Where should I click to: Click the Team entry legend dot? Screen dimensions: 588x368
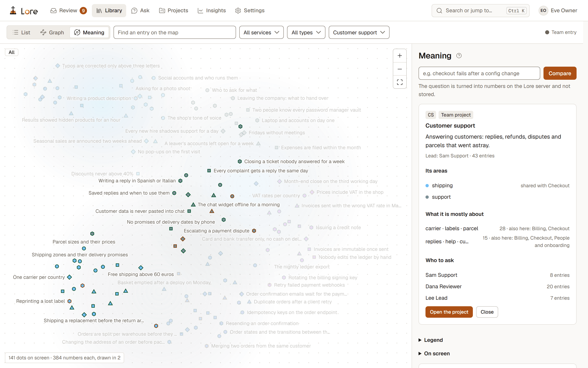(547, 32)
